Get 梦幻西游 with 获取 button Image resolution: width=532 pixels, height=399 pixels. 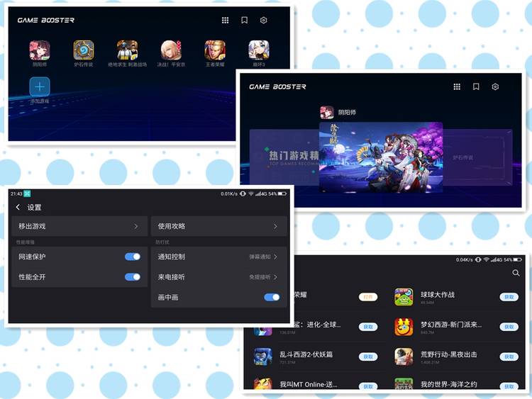coord(509,327)
